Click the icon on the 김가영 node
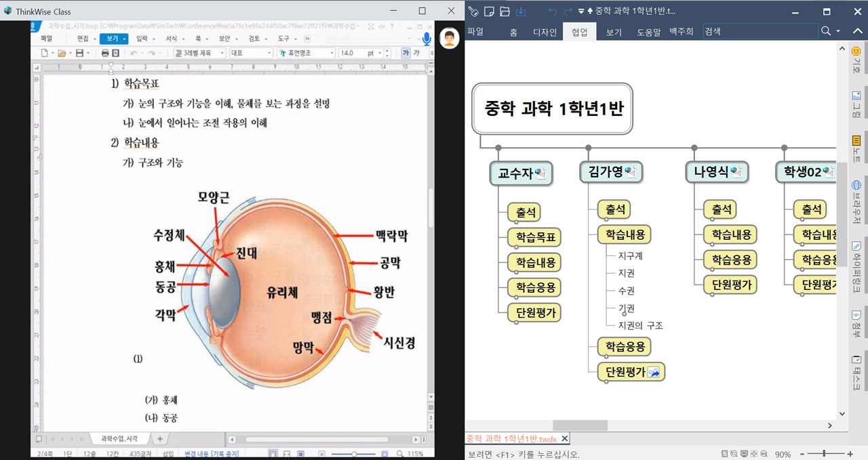 coord(631,172)
